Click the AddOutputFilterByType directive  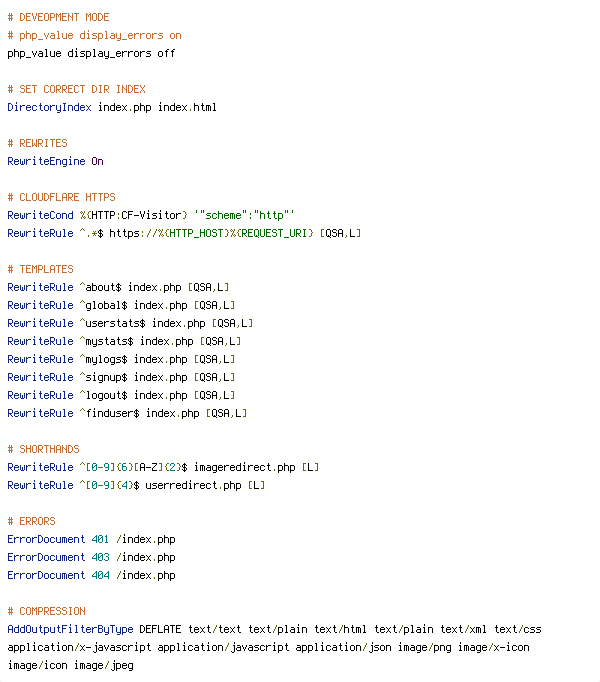(x=70, y=629)
